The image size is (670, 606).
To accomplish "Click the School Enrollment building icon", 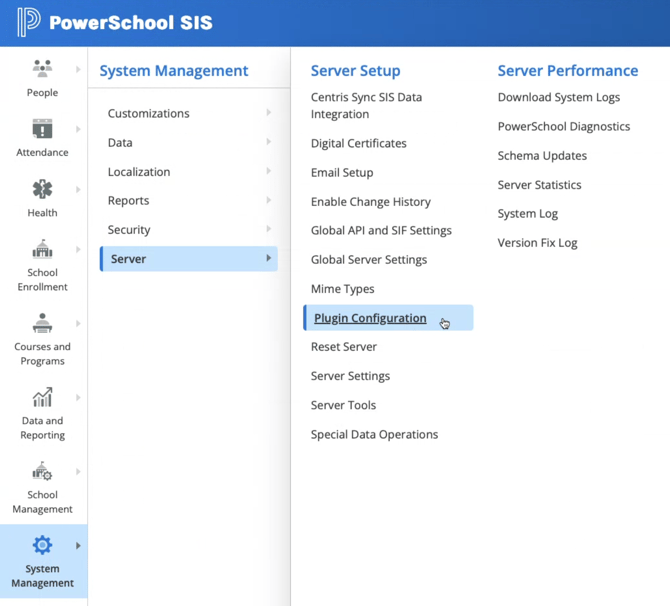I will [42, 249].
